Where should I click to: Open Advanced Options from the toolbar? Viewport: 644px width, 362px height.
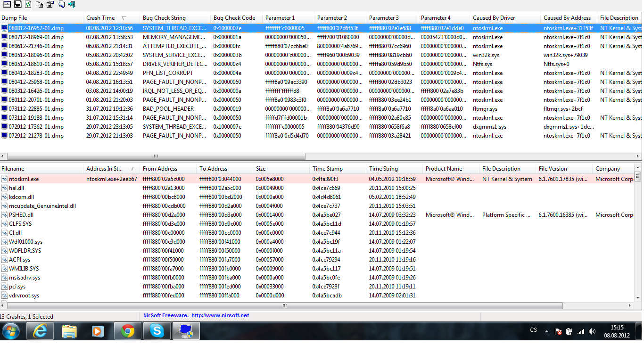click(6, 4)
